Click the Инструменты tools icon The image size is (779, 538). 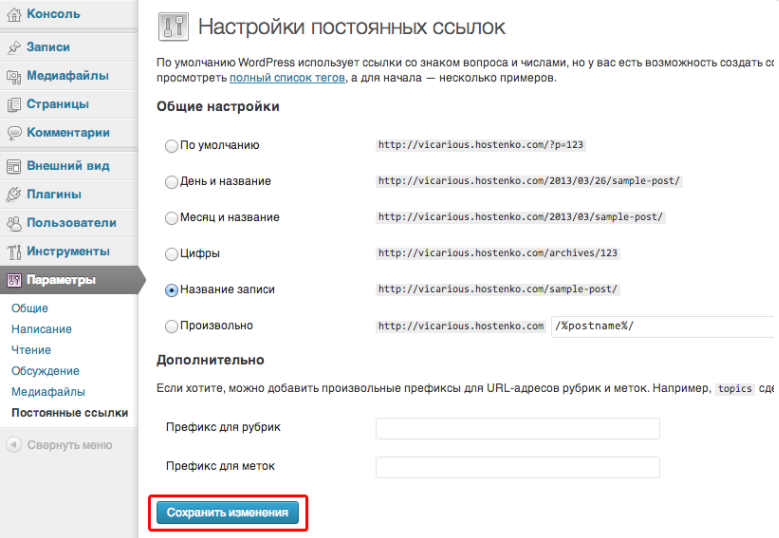click(x=14, y=252)
